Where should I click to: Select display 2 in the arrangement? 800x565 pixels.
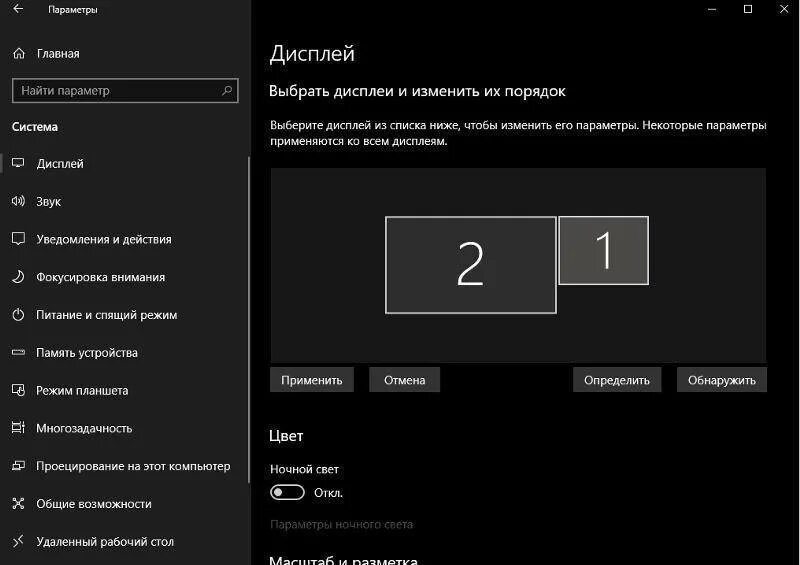coord(470,264)
